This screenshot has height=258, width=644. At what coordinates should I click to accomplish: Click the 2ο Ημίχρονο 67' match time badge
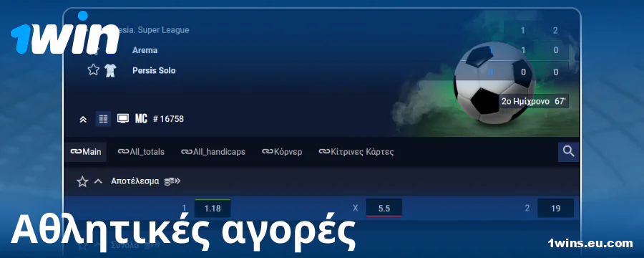(x=534, y=101)
